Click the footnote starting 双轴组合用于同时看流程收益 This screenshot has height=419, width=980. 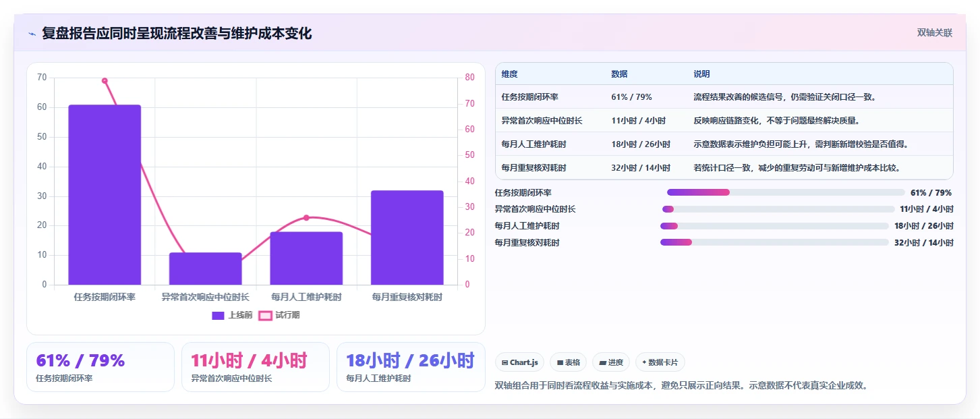click(x=681, y=386)
